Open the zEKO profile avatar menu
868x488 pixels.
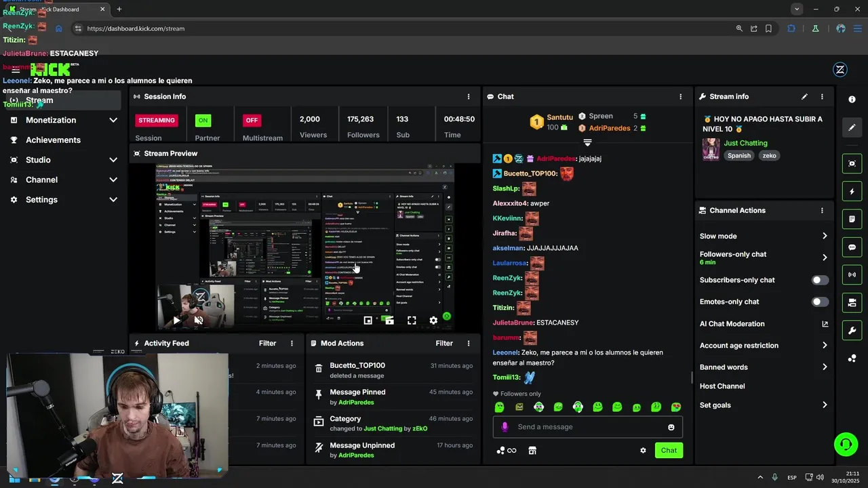point(840,70)
